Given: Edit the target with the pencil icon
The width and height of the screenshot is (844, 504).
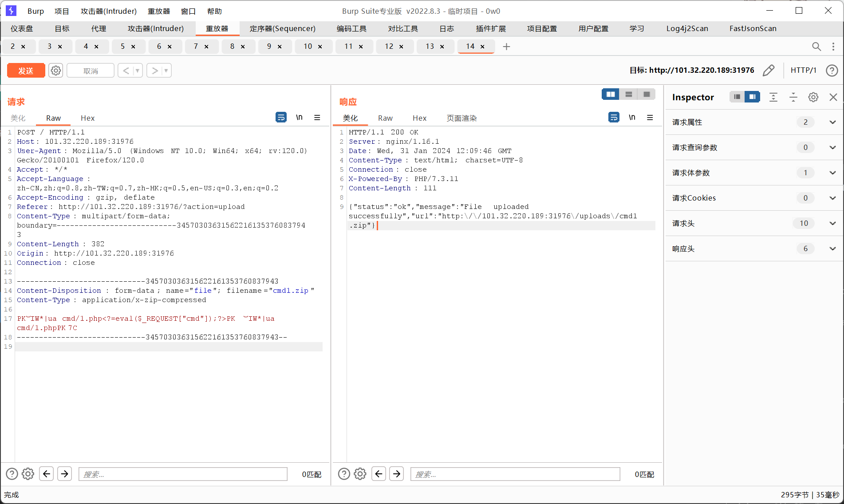Looking at the screenshot, I should [769, 70].
